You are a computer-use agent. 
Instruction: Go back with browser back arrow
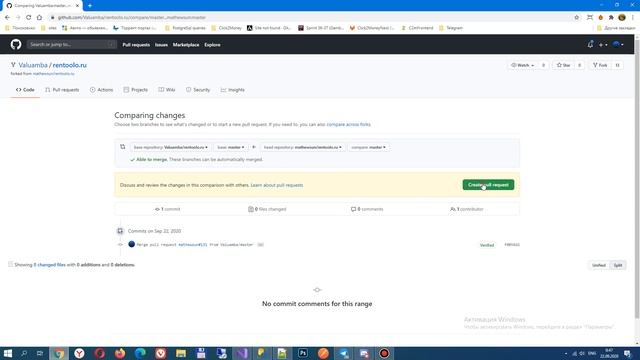[7, 18]
